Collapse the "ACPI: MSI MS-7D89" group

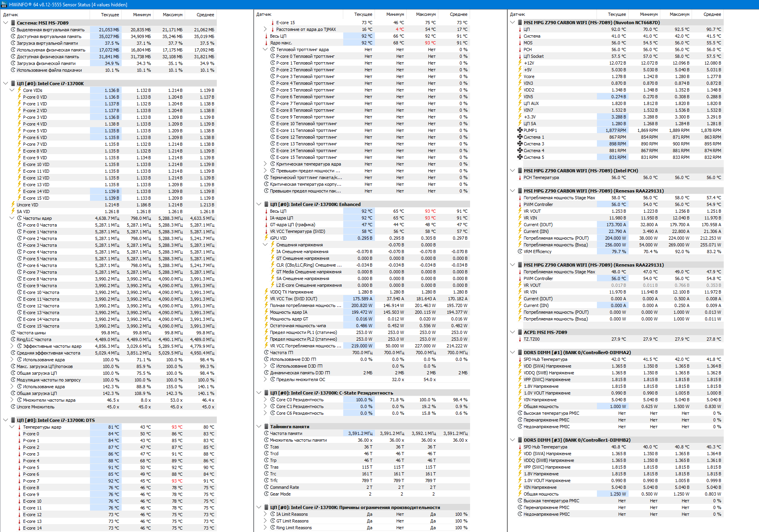tap(512, 332)
